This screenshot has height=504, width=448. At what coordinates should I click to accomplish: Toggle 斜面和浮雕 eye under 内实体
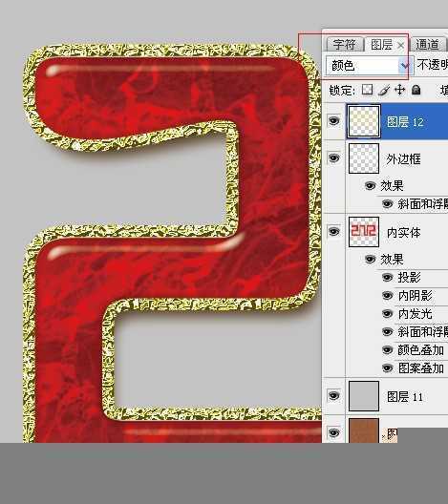pyautogui.click(x=387, y=332)
